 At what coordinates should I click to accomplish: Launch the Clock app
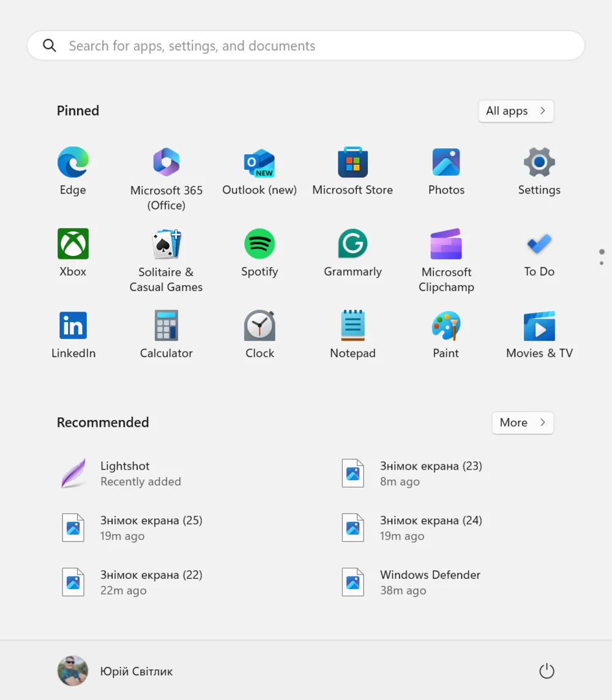coord(259,334)
